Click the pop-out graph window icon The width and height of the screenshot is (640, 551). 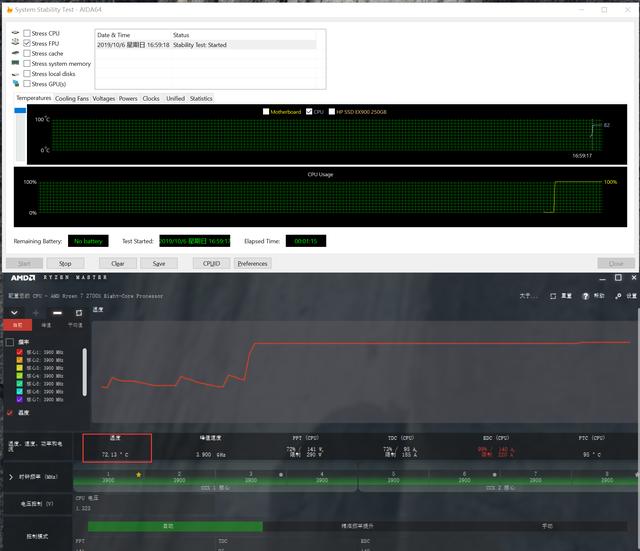tap(79, 313)
